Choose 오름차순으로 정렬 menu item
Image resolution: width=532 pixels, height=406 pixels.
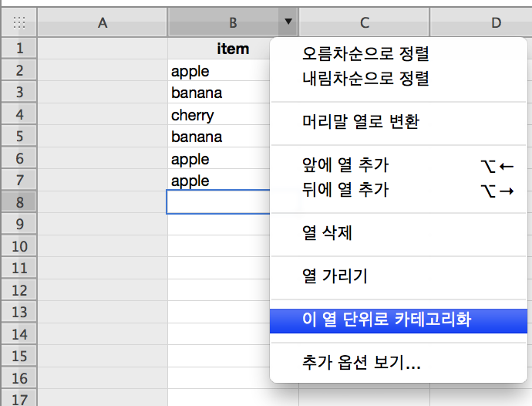[399, 54]
